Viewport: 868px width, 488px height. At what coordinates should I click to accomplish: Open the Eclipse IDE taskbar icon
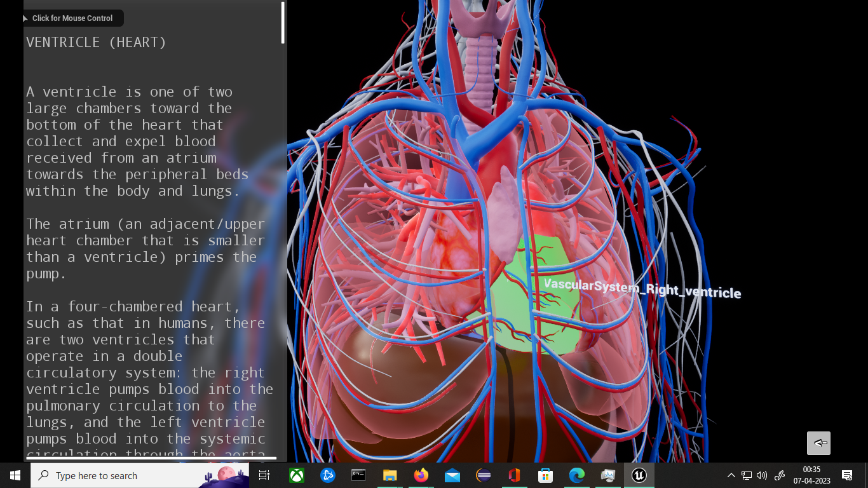(x=484, y=475)
